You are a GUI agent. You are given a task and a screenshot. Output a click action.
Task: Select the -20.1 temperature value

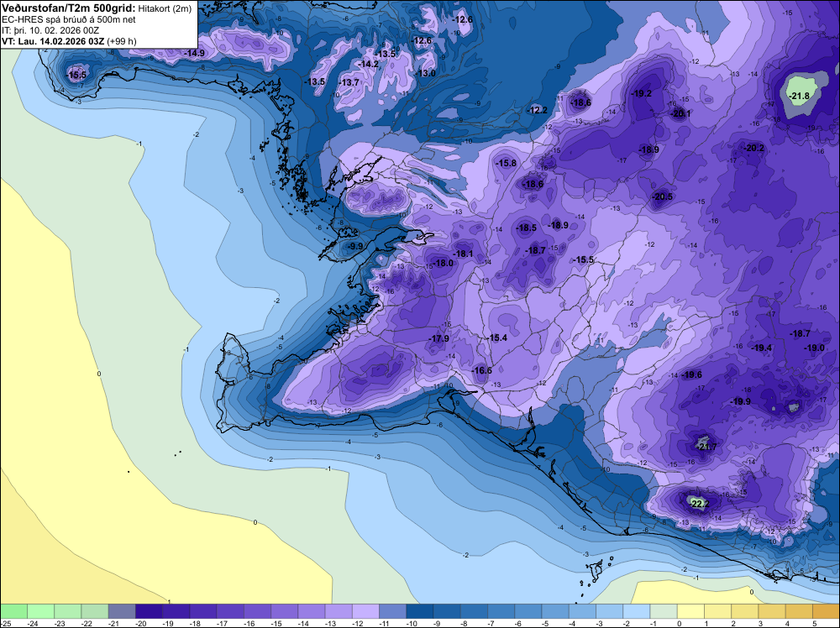click(x=680, y=113)
